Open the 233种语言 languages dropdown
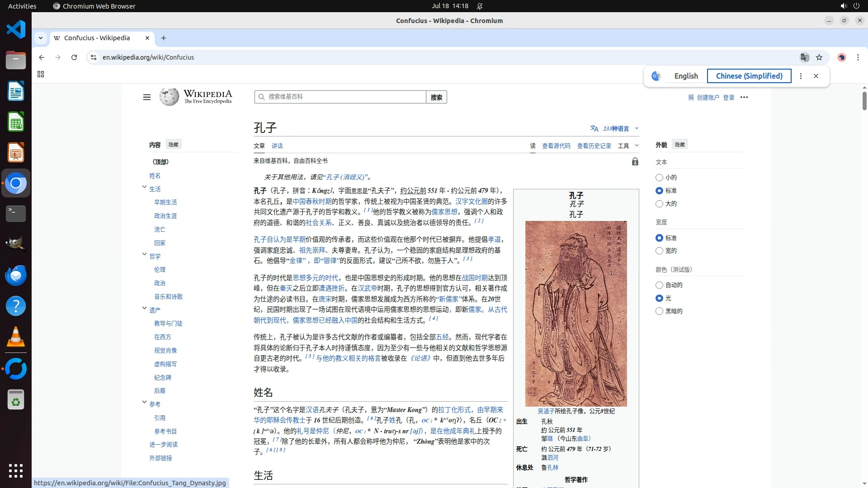 [x=615, y=129]
